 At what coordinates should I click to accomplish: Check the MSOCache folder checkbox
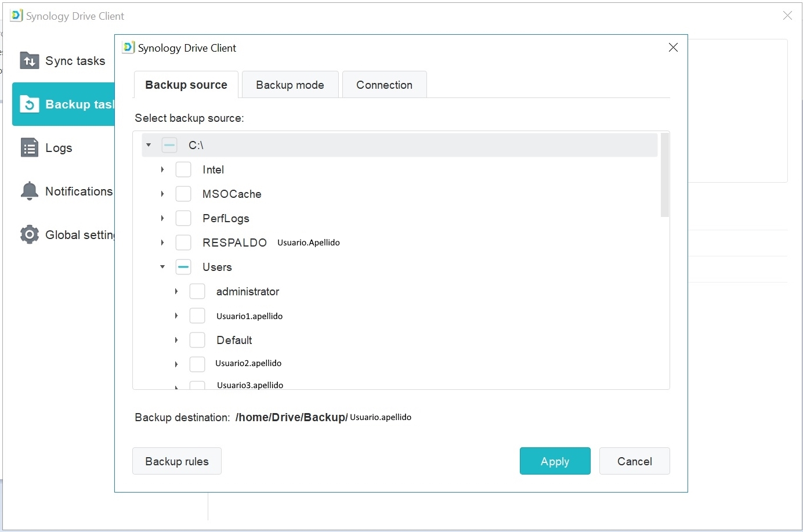(x=183, y=194)
